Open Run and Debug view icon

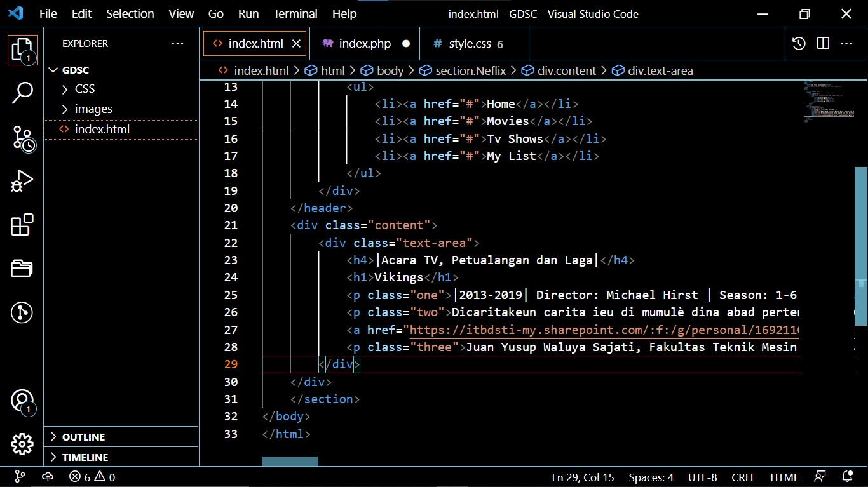tap(22, 181)
